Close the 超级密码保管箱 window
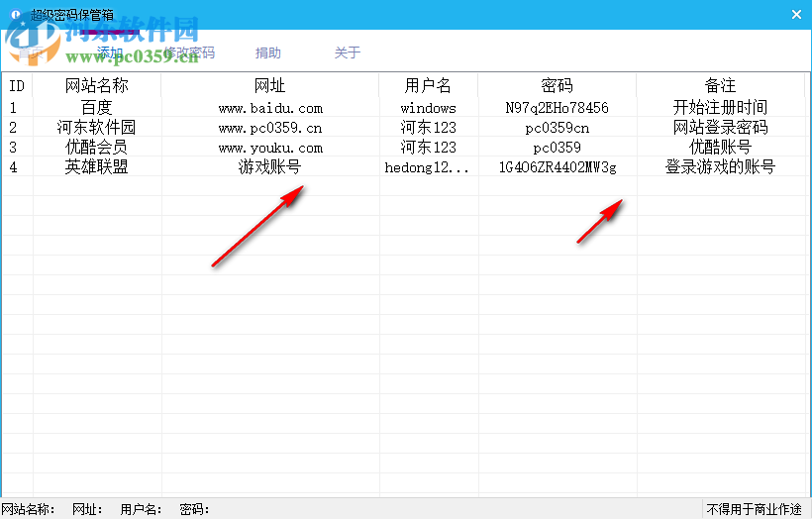Viewport: 812px width, 519px height. (x=796, y=15)
